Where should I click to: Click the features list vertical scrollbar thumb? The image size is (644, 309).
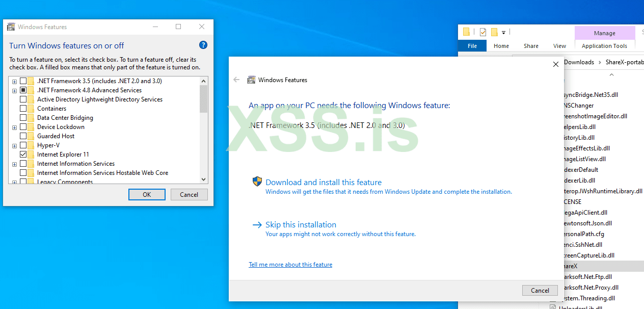(204, 99)
